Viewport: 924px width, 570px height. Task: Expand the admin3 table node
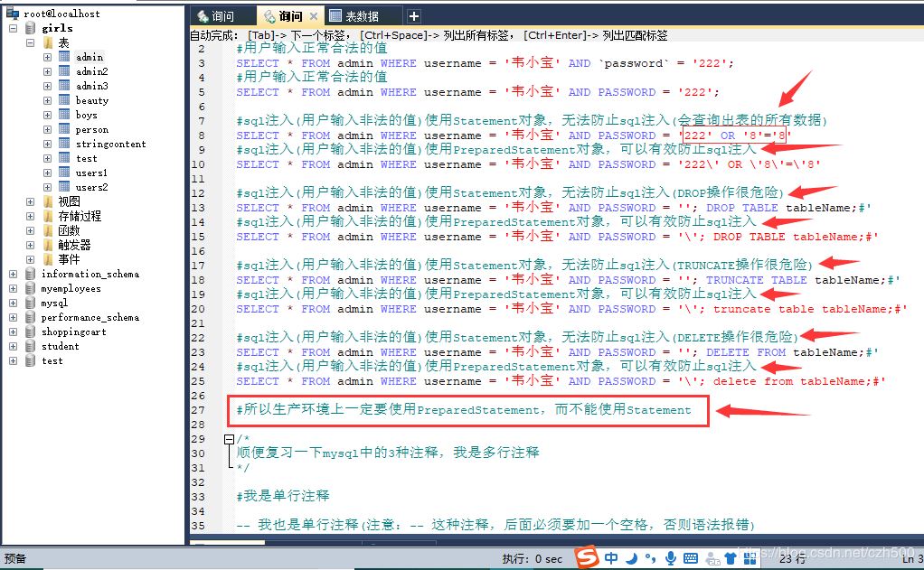(x=47, y=86)
